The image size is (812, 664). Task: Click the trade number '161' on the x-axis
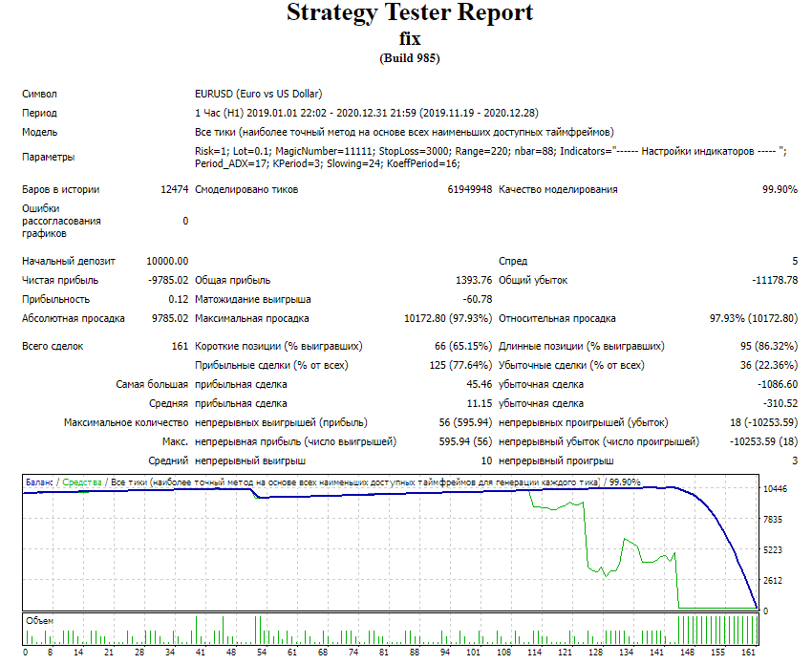(x=748, y=653)
